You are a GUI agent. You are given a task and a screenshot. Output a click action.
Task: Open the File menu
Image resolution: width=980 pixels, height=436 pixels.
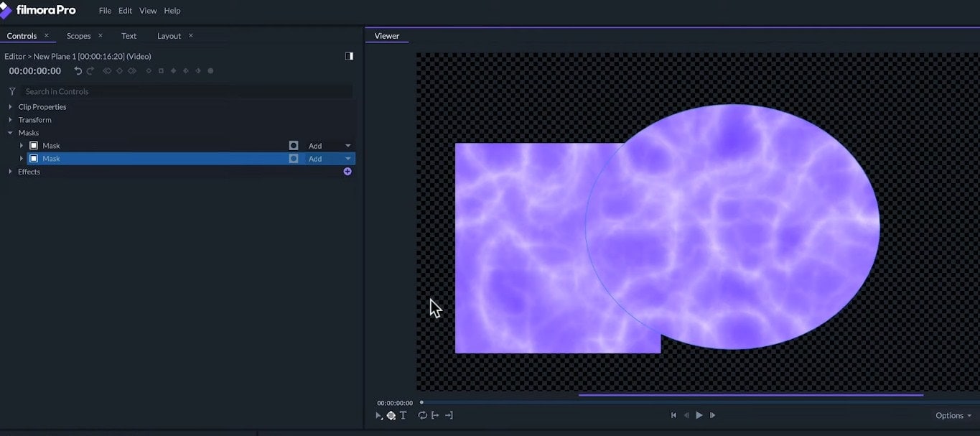pyautogui.click(x=105, y=11)
